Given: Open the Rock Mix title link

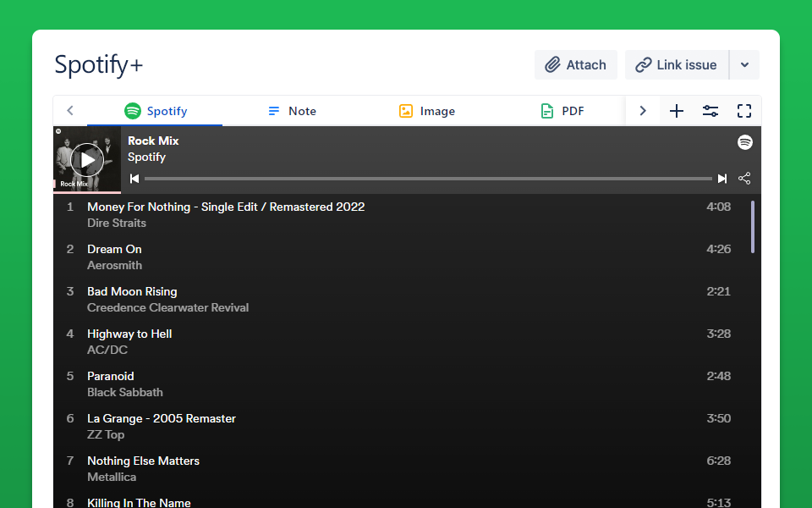Looking at the screenshot, I should click(x=153, y=141).
